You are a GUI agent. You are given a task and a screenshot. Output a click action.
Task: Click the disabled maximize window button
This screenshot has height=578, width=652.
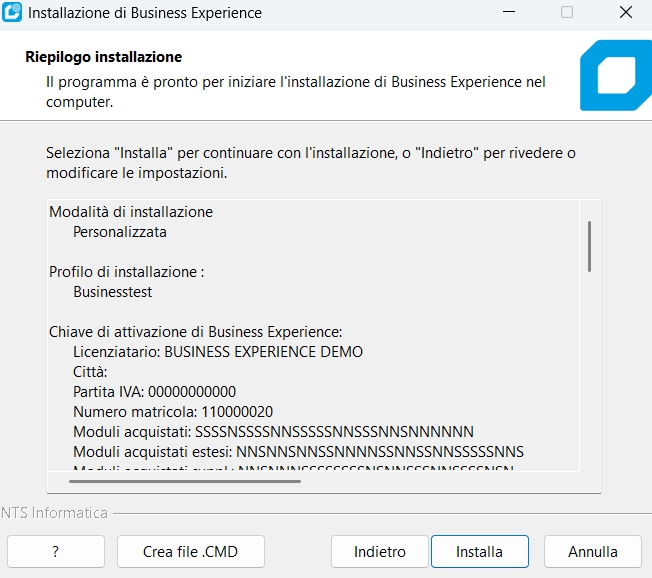tap(567, 14)
